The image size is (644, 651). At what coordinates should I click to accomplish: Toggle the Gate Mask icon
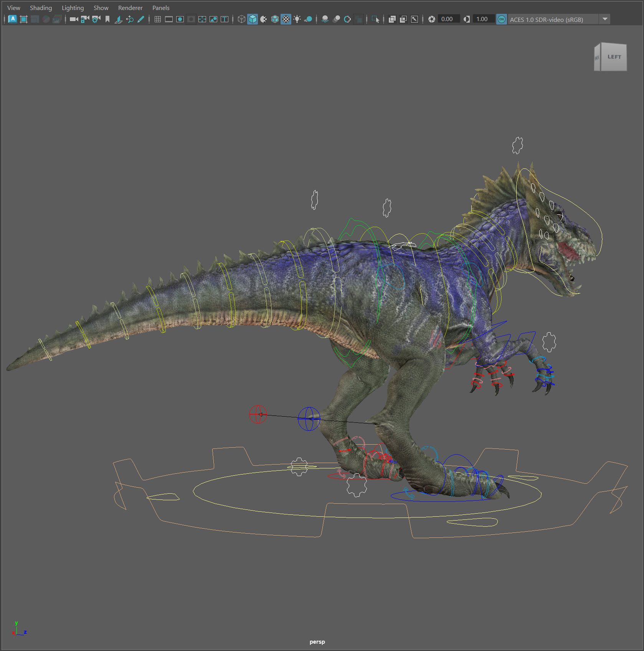tap(191, 19)
